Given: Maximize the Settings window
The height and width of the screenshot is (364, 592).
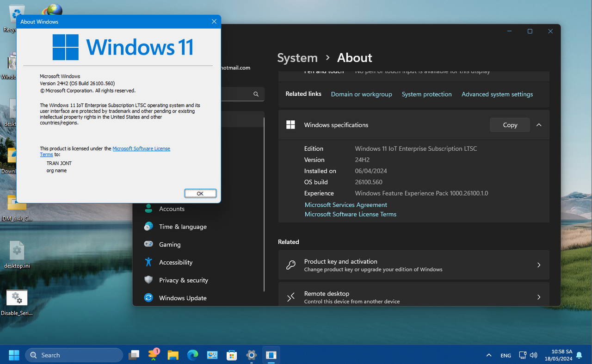Looking at the screenshot, I should 530,31.
